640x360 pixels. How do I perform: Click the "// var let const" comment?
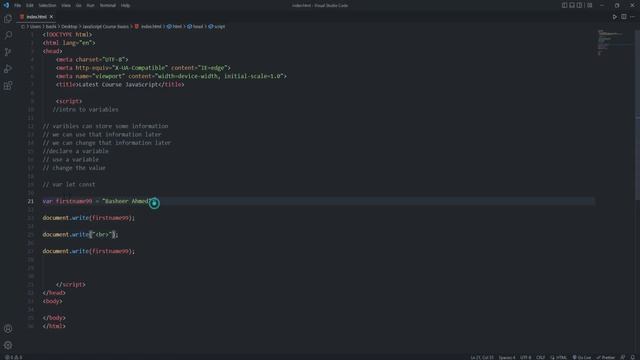pos(69,184)
